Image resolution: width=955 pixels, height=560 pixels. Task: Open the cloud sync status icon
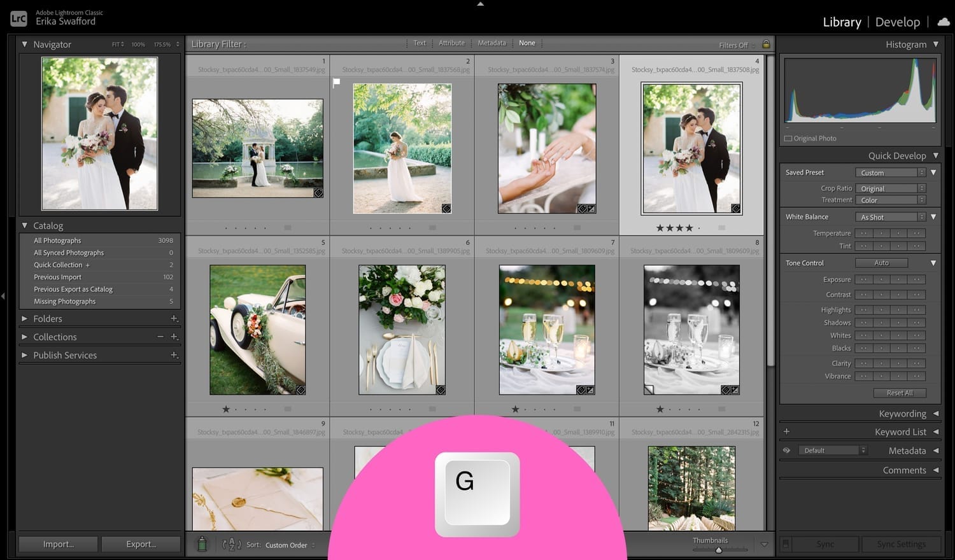tap(944, 22)
